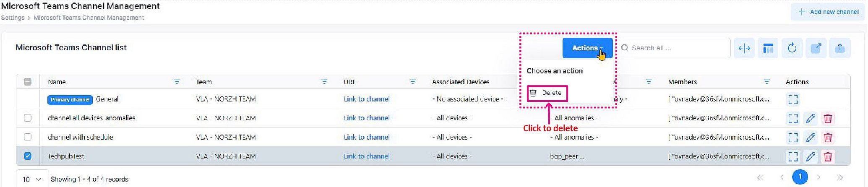Choose Delete from the actions menu
The height and width of the screenshot is (187, 868).
pyautogui.click(x=547, y=93)
